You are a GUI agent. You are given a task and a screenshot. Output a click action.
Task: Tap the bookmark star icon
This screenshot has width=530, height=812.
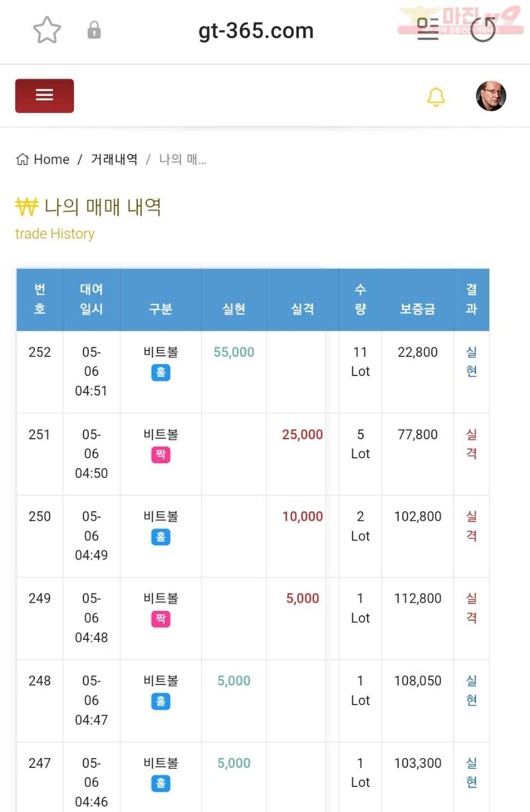coord(47,30)
